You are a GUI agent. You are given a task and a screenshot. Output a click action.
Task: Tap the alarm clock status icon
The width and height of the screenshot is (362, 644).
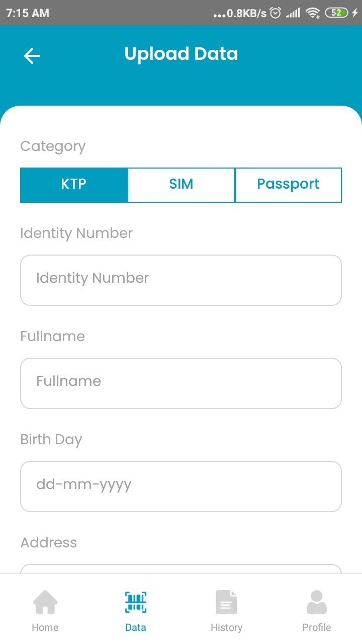pyautogui.click(x=276, y=13)
